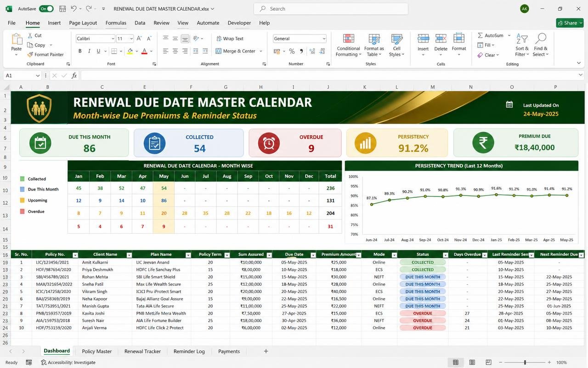Save the workbook with the disk icon
The height and width of the screenshot is (368, 588).
(x=62, y=9)
